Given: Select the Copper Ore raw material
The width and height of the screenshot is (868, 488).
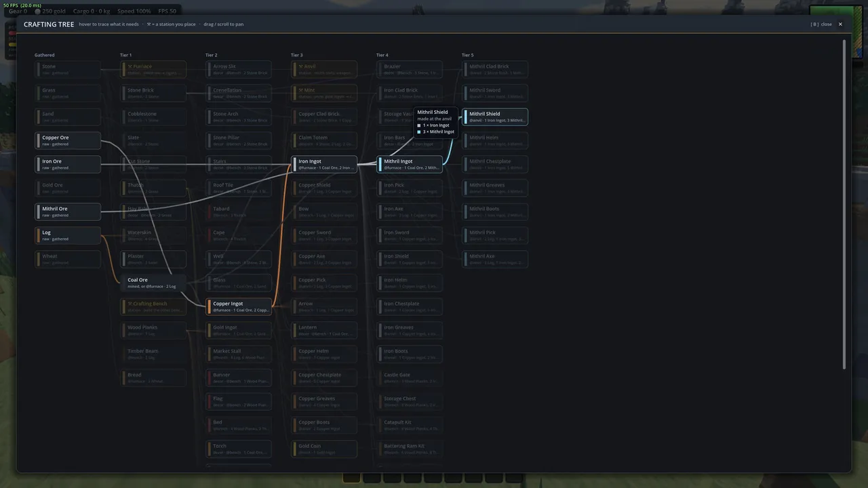Looking at the screenshot, I should click(x=68, y=140).
